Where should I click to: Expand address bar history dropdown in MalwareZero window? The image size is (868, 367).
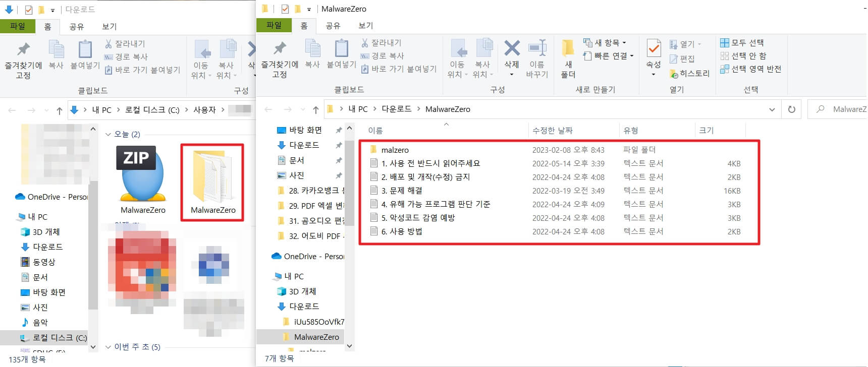tap(772, 109)
